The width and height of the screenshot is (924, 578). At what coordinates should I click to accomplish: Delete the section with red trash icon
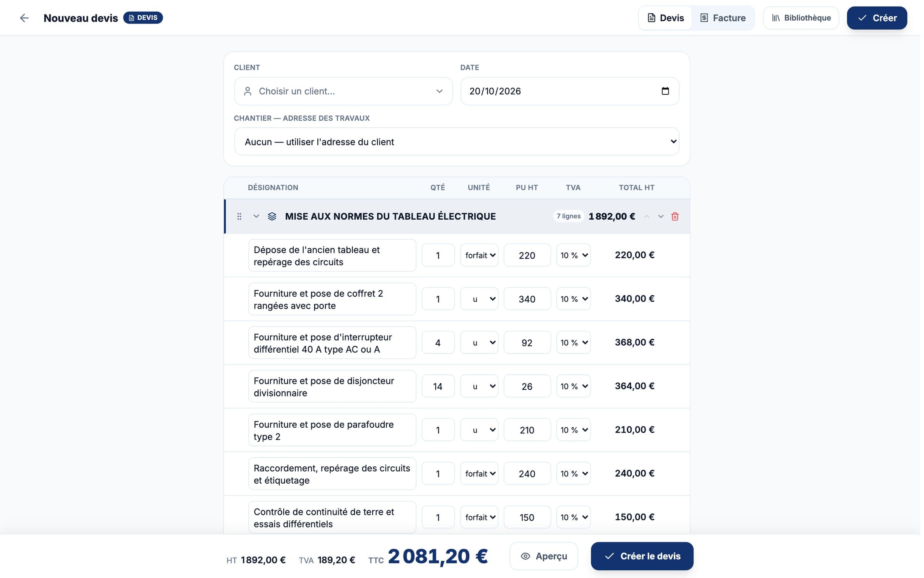point(675,217)
